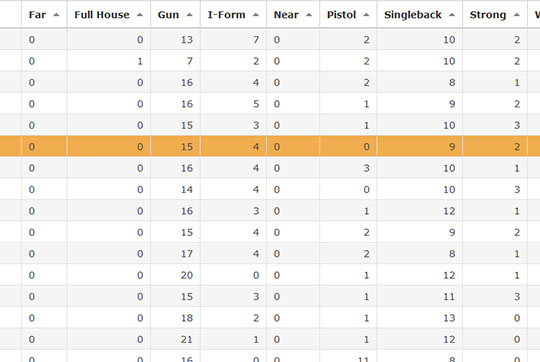Sort table by Singleback column header
Image resolution: width=540 pixels, height=362 pixels.
click(419, 14)
